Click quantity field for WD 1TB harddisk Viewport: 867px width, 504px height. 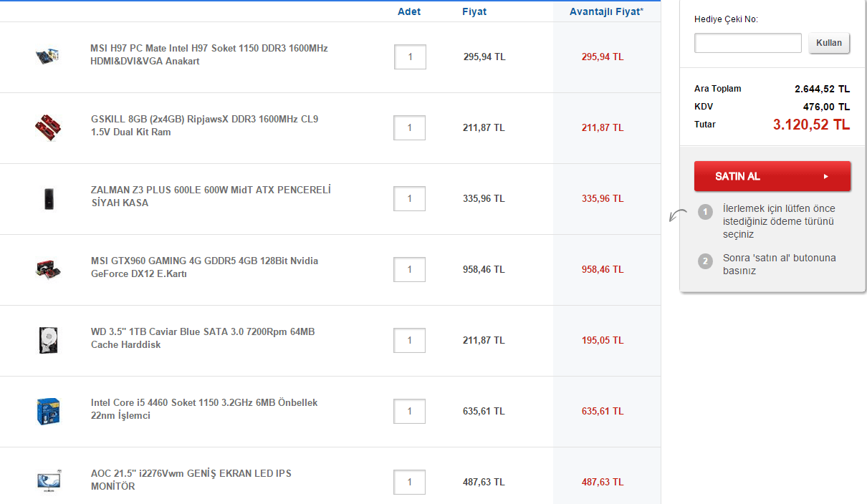[410, 341]
